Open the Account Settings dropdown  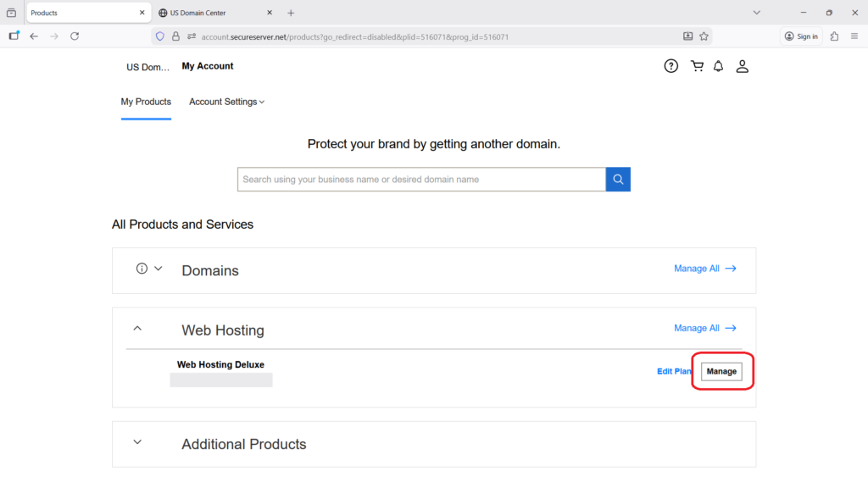point(226,102)
